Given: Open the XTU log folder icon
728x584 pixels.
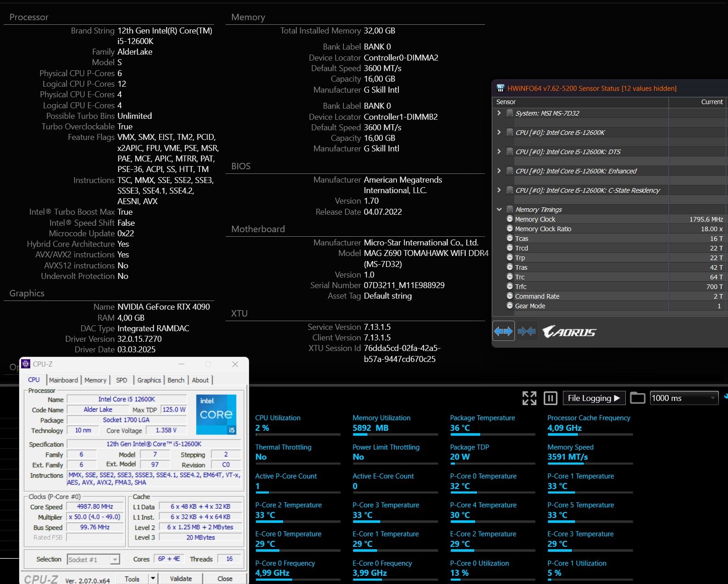Looking at the screenshot, I should click(637, 398).
